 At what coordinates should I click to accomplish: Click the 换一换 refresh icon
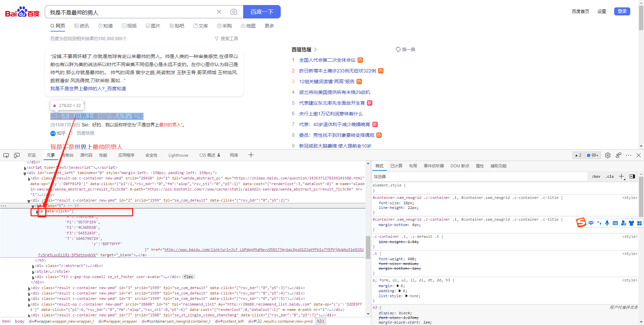(398, 49)
